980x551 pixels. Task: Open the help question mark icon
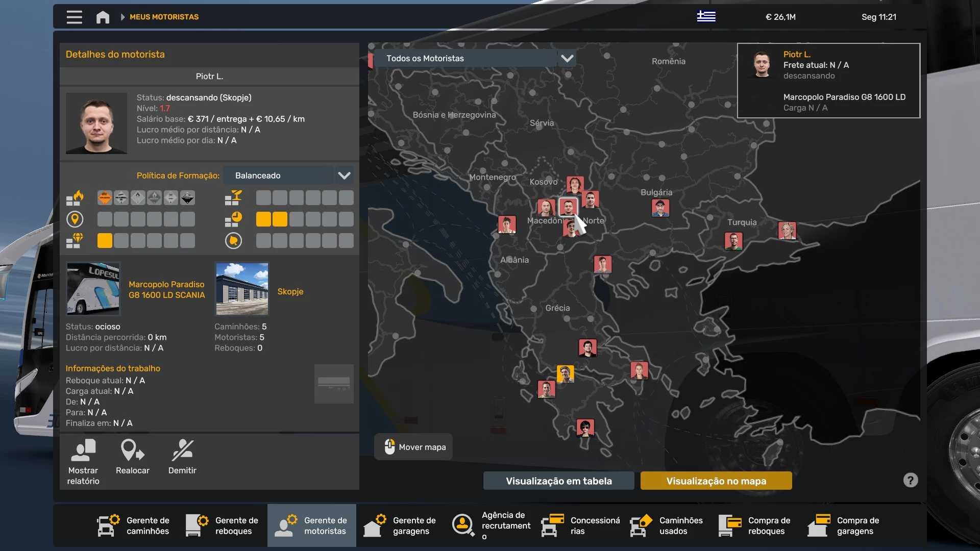910,480
